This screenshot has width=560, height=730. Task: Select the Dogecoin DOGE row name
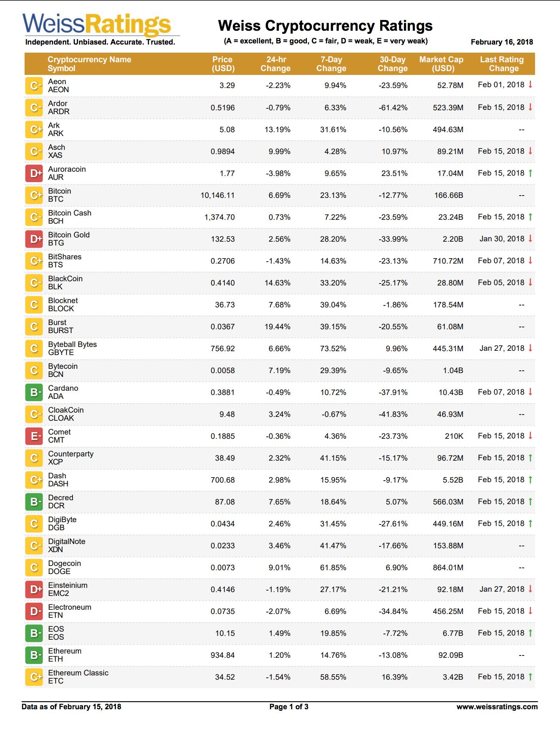(65, 567)
